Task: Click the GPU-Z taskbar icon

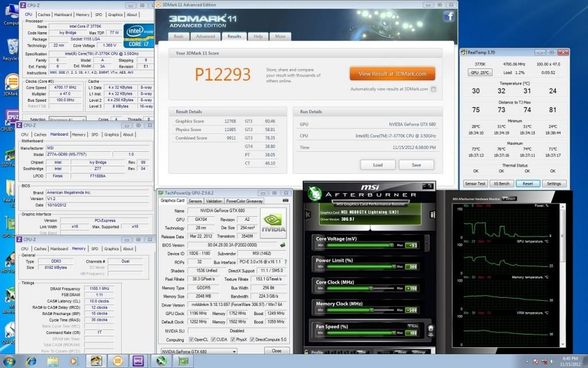Action: coord(183,361)
